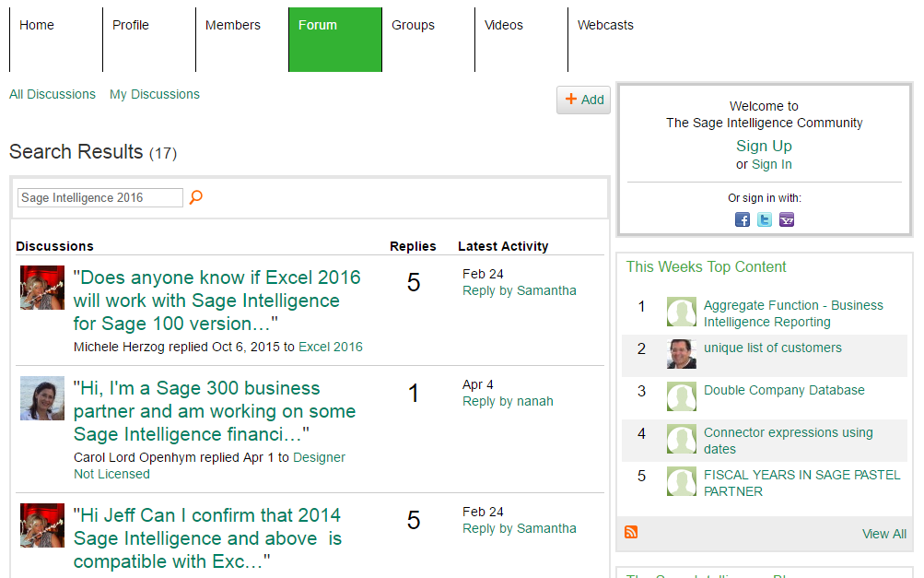Click the Sign In link
The width and height of the screenshot is (924, 578).
[772, 165]
